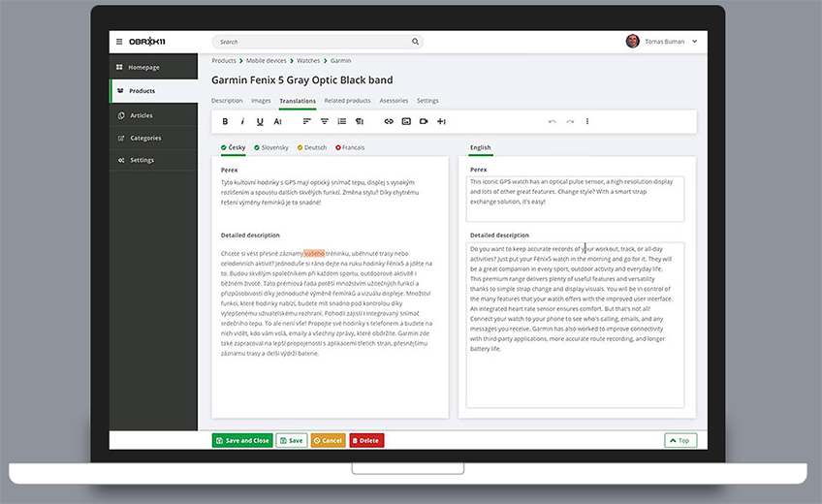Toggle italic formatting

pyautogui.click(x=242, y=121)
